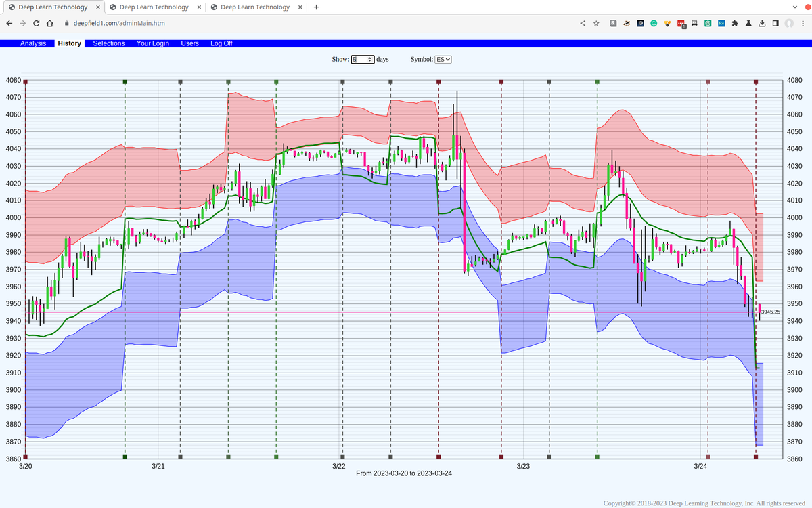
Task: Close the active first Deep Learn Technology tab
Action: pos(97,7)
